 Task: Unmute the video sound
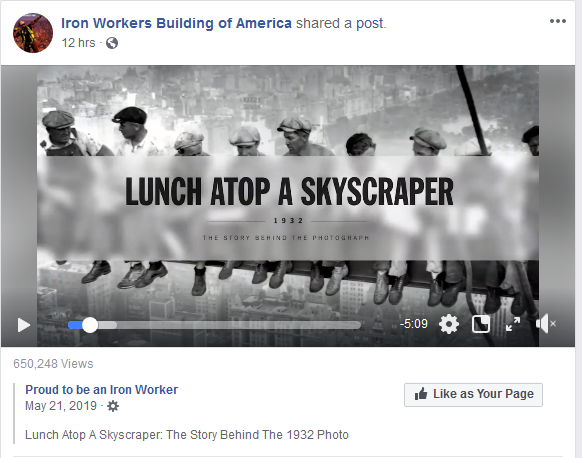pyautogui.click(x=546, y=324)
